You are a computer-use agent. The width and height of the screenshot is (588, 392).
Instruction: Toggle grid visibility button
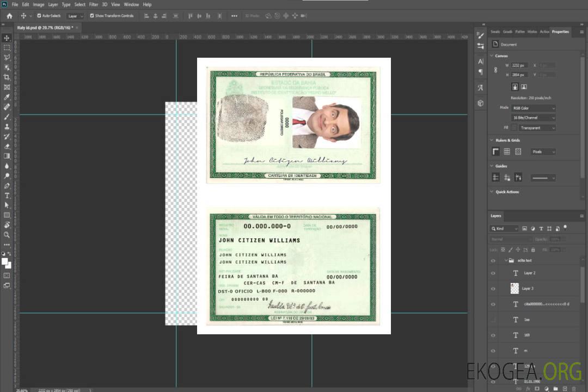[x=507, y=151]
